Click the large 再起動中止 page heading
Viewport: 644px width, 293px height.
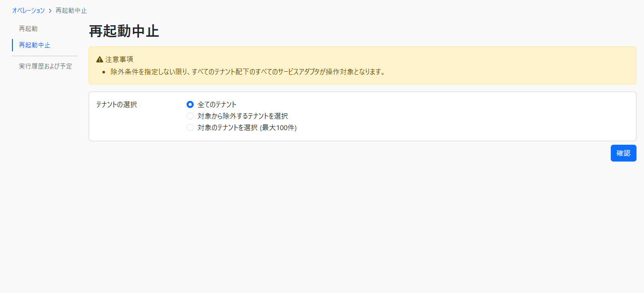[124, 31]
